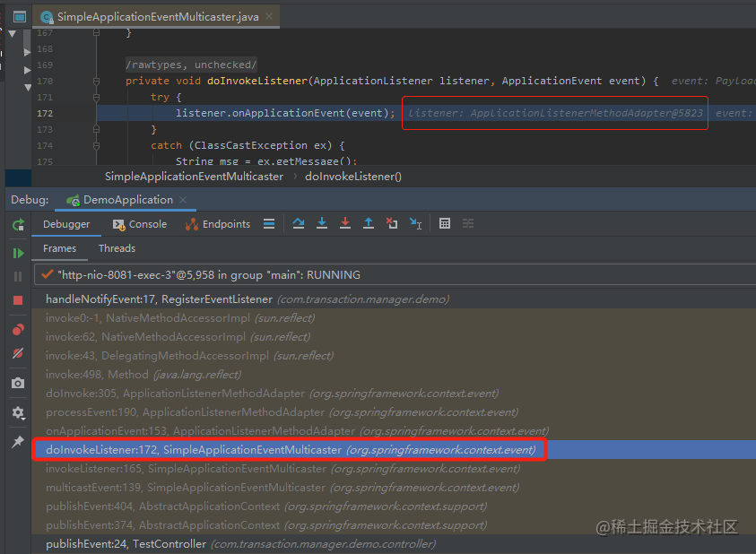Select processEvent:190 ApplicationListenerMethodAdapter frame
The image size is (756, 554).
pyautogui.click(x=394, y=412)
